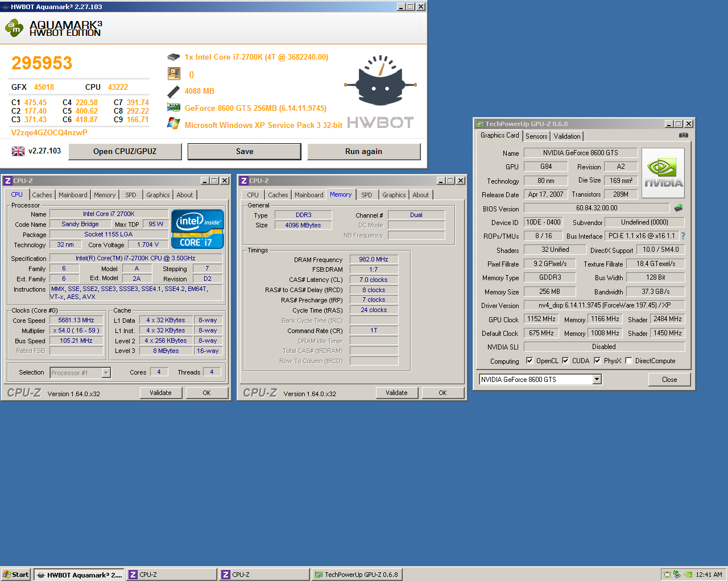The width and height of the screenshot is (728, 582).
Task: Click the UK flag language icon
Action: pyautogui.click(x=18, y=151)
